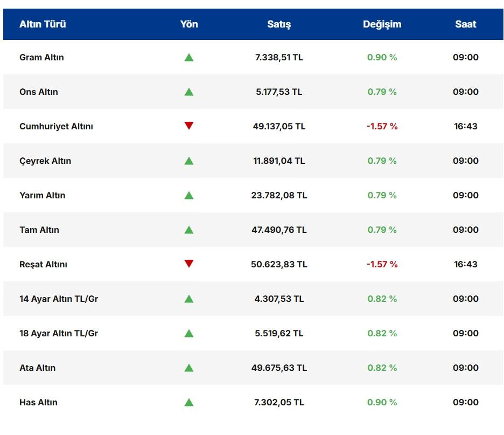The height and width of the screenshot is (435, 504).
Task: Click the green up arrow for Gram Altın
Action: [188, 57]
